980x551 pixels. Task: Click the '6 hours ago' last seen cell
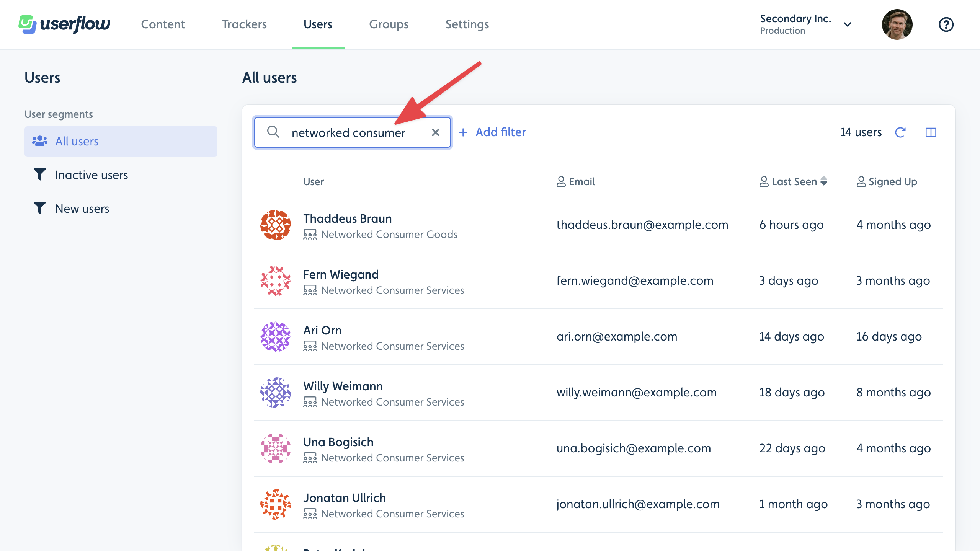click(x=791, y=225)
